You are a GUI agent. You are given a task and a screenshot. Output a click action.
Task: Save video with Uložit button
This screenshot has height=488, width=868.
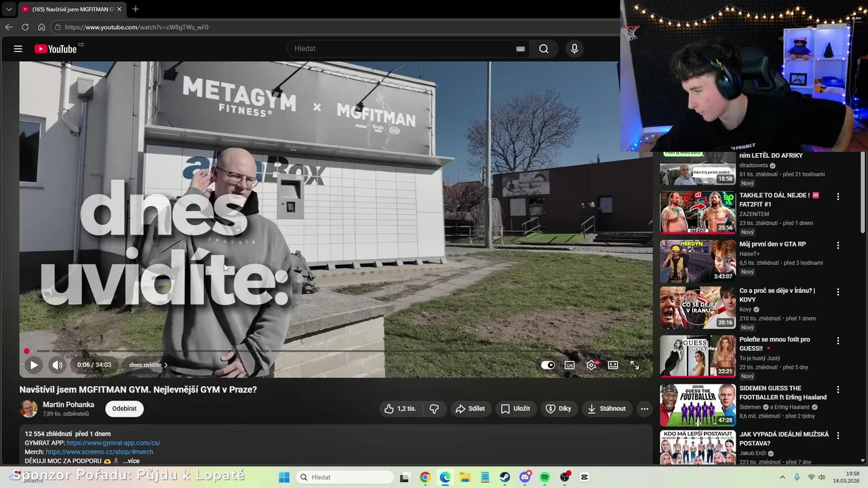click(515, 409)
